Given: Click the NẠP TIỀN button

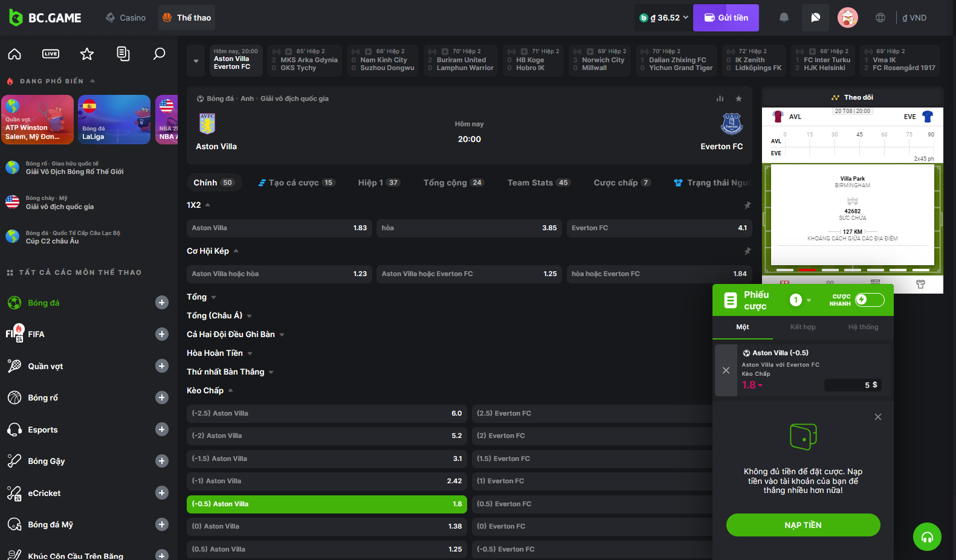Looking at the screenshot, I should pos(803,525).
